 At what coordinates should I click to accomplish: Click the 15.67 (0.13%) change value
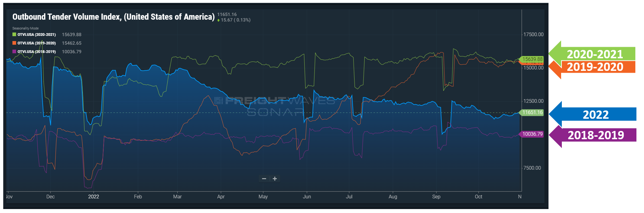point(236,20)
